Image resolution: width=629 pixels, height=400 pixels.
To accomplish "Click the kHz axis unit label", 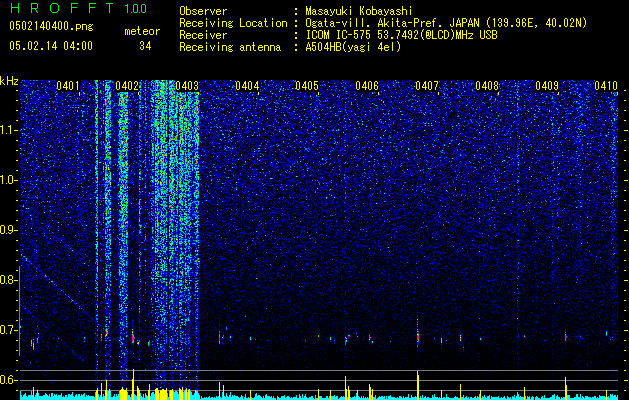I will pyautogui.click(x=9, y=81).
